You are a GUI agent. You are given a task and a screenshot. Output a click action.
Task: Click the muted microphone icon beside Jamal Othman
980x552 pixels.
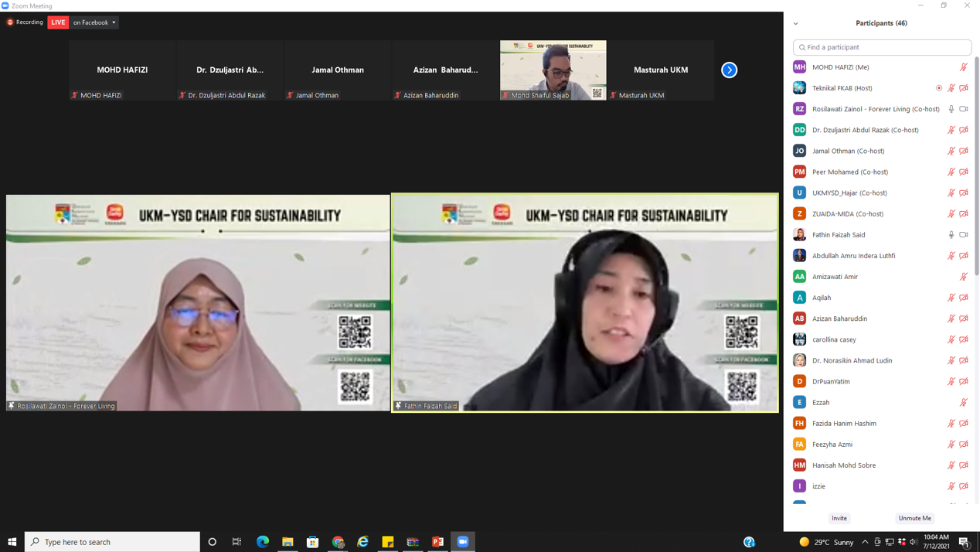[x=951, y=152]
